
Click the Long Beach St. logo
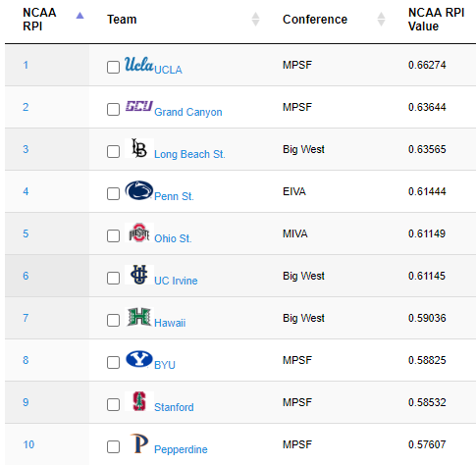[139, 148]
